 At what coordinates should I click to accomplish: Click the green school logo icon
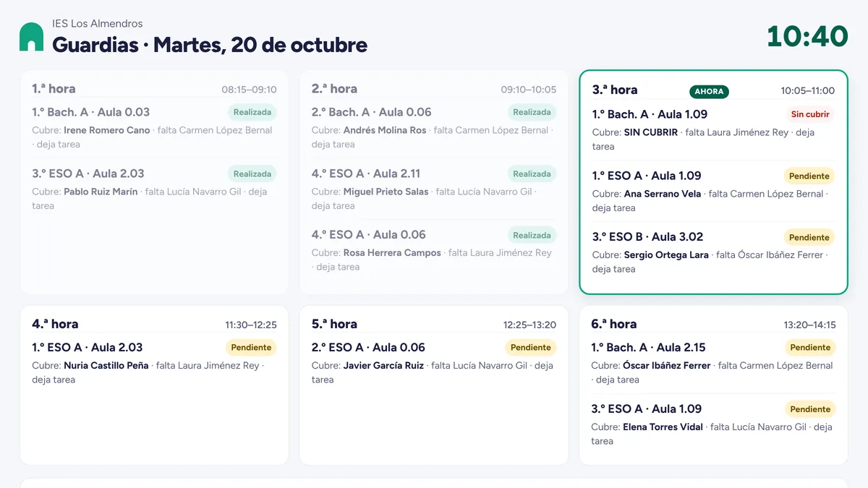31,36
